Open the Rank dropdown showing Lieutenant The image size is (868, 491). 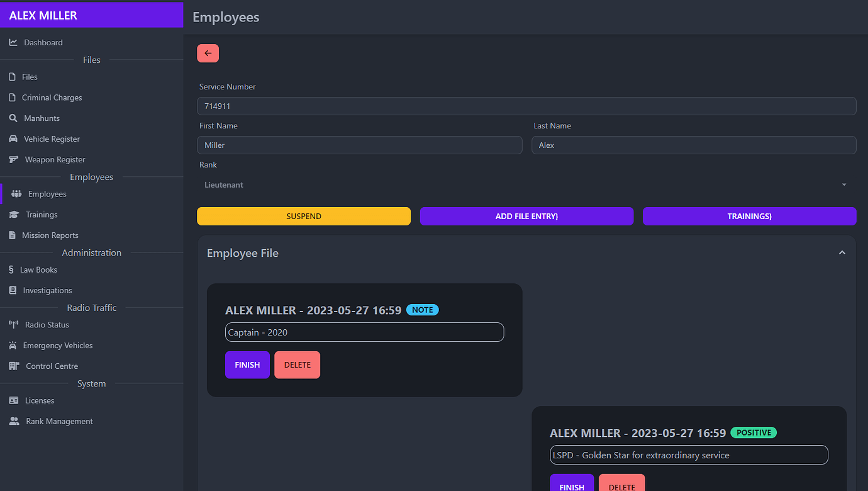[526, 184]
